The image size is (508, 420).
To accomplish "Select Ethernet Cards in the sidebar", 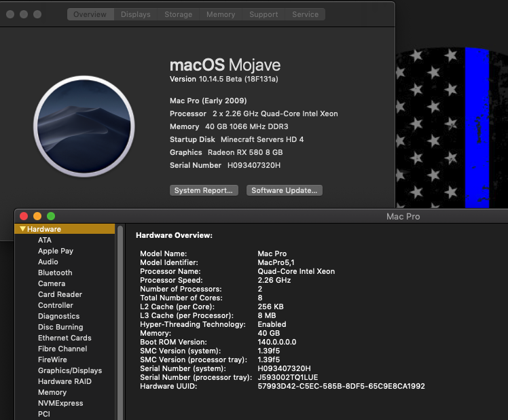I will 65,338.
